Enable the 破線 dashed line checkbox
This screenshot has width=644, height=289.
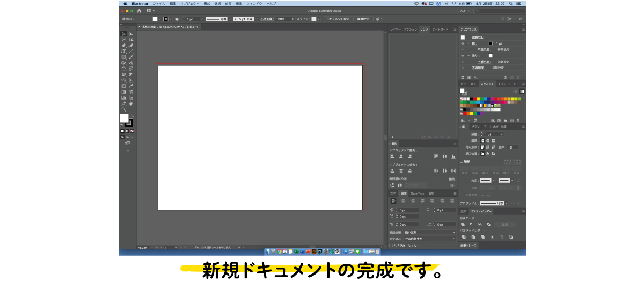pyautogui.click(x=462, y=161)
